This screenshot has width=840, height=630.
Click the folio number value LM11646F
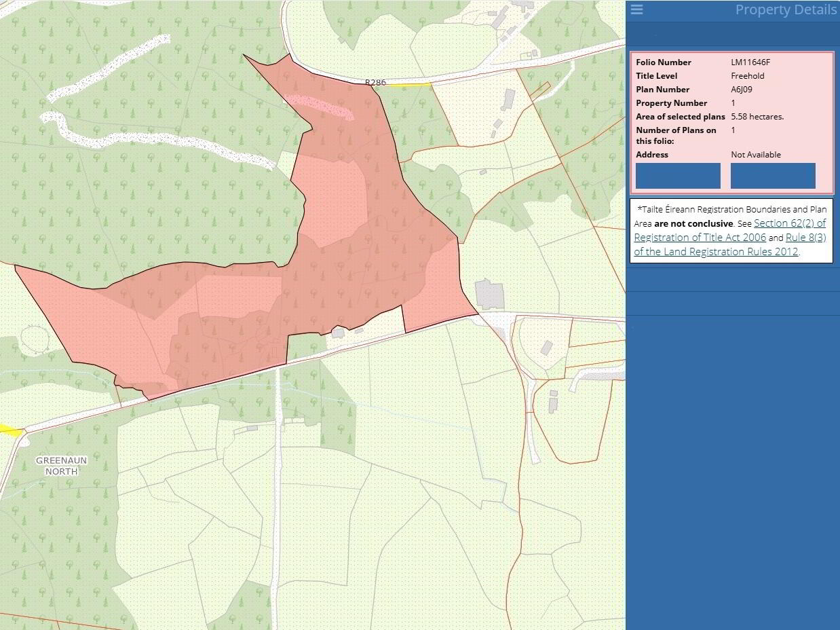(750, 62)
